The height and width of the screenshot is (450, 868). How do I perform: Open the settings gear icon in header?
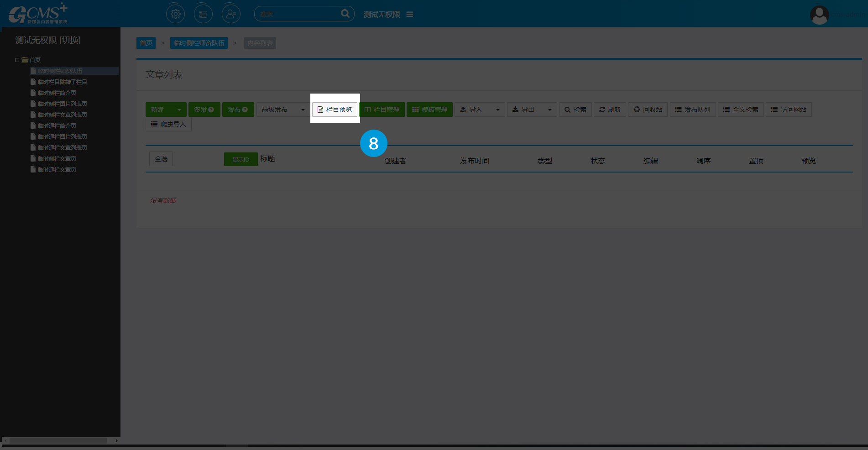pos(176,14)
